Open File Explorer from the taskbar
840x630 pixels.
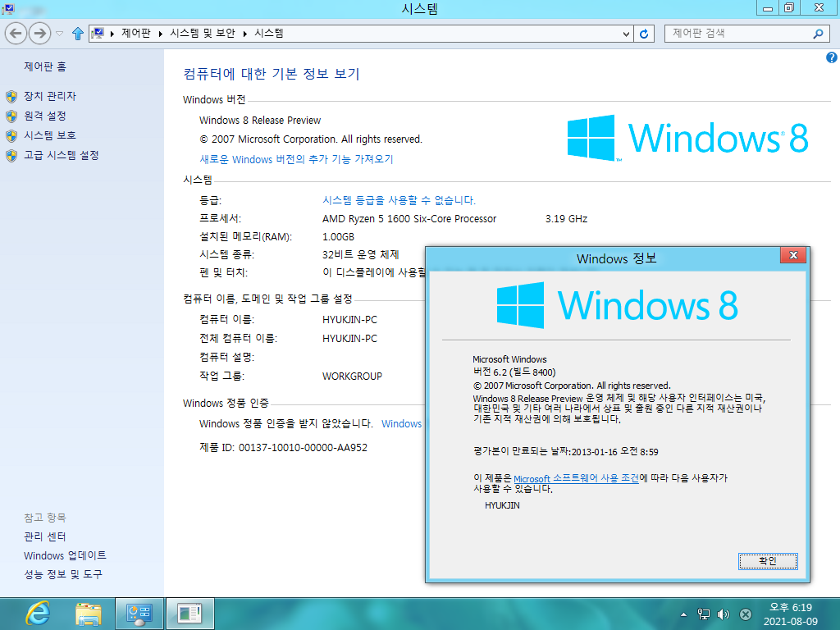coord(89,614)
